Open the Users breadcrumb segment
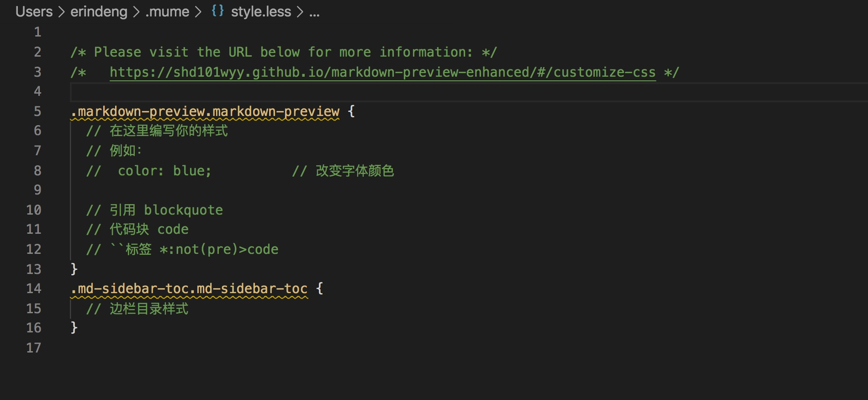 pyautogui.click(x=34, y=11)
